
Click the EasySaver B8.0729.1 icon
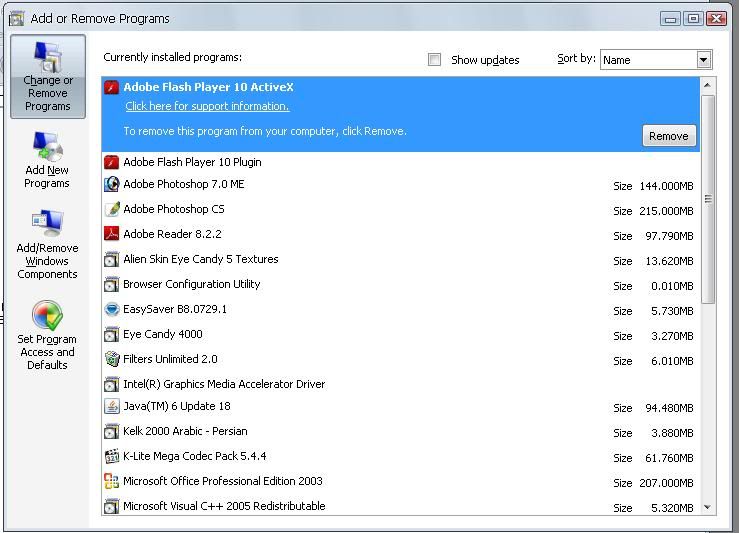112,310
